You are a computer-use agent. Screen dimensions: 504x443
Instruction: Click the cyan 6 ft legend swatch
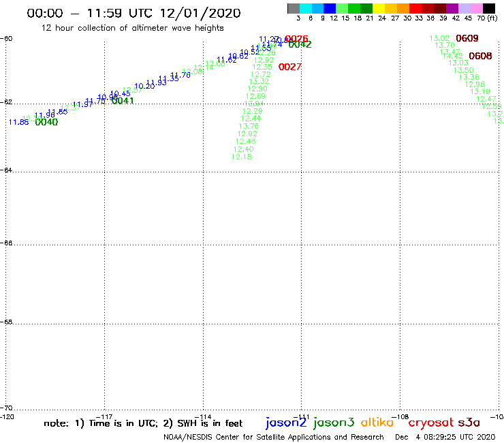306,8
